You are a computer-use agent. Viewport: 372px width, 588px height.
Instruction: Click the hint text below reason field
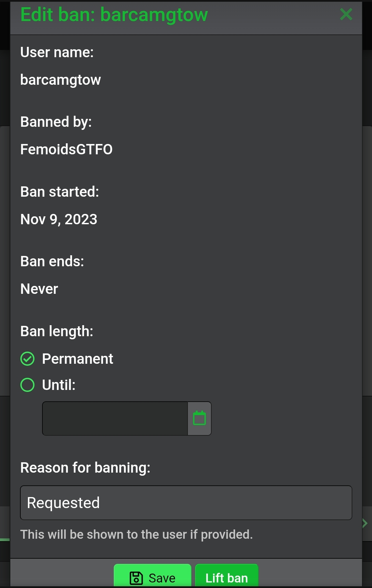[137, 534]
